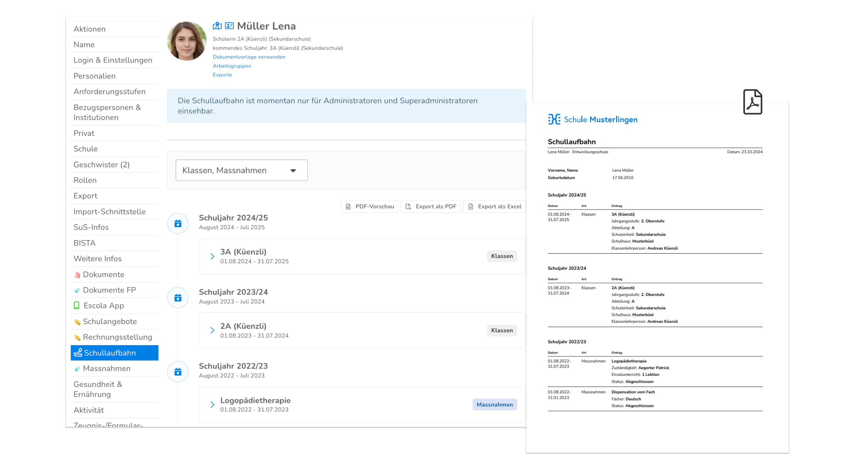The height and width of the screenshot is (475, 868).
Task: Click the administrators-only info banner
Action: pos(346,106)
